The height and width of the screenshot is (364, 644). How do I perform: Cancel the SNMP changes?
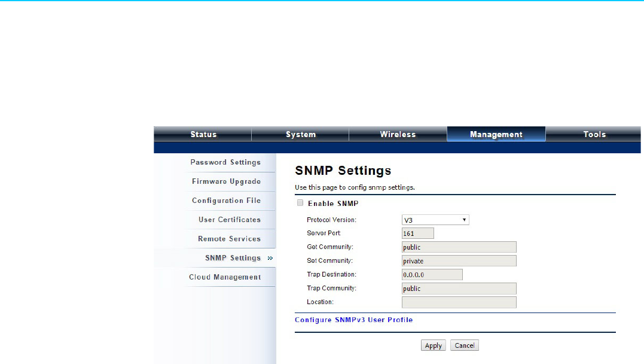465,345
